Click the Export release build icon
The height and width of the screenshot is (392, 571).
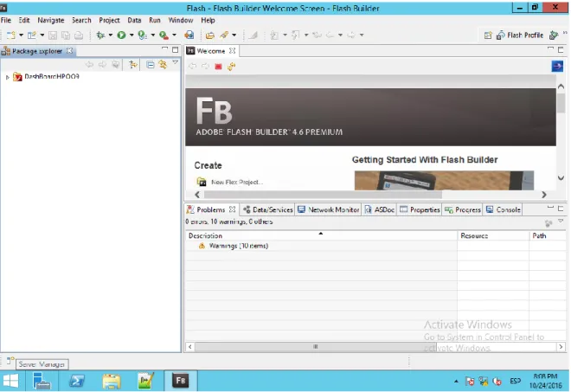[x=164, y=35]
